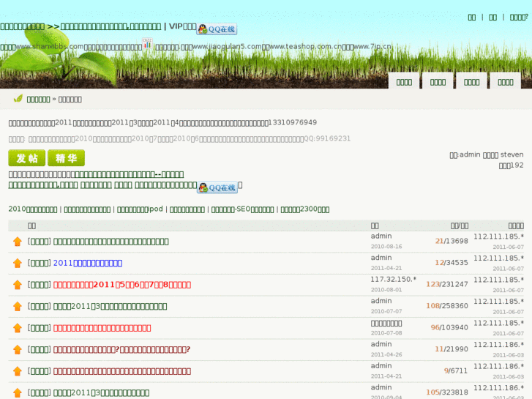The height and width of the screenshot is (399, 532).
Task: Click reply count 123 in 123/231247
Action: tap(432, 284)
